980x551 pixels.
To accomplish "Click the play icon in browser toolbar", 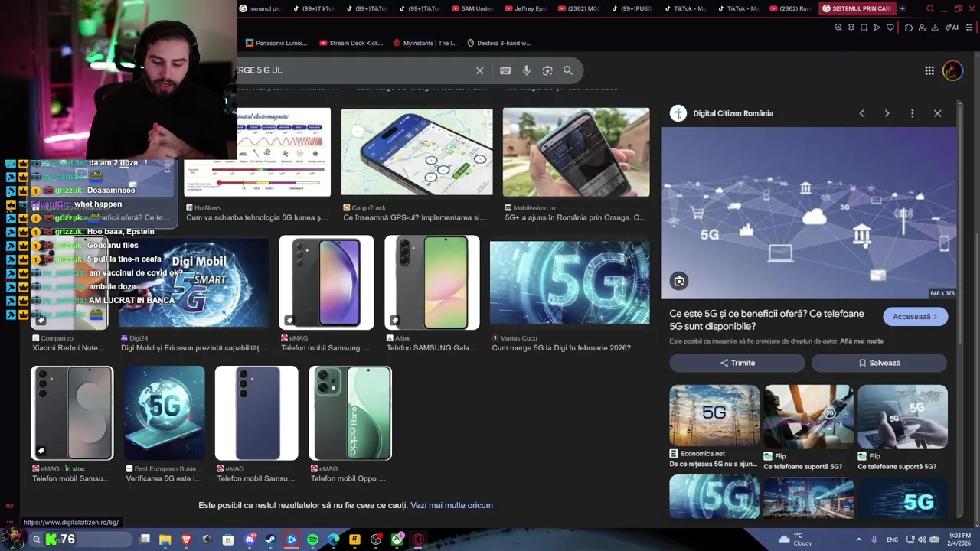I will pyautogui.click(x=877, y=28).
